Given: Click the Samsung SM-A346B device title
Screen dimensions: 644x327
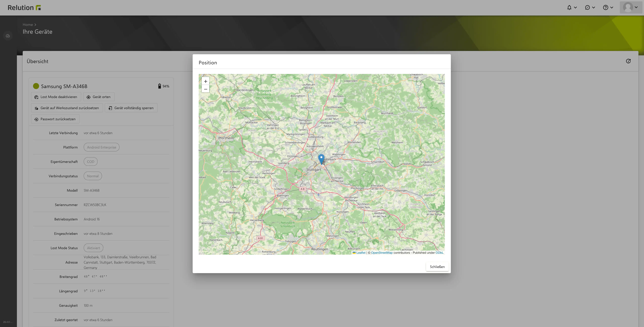Looking at the screenshot, I should point(64,86).
